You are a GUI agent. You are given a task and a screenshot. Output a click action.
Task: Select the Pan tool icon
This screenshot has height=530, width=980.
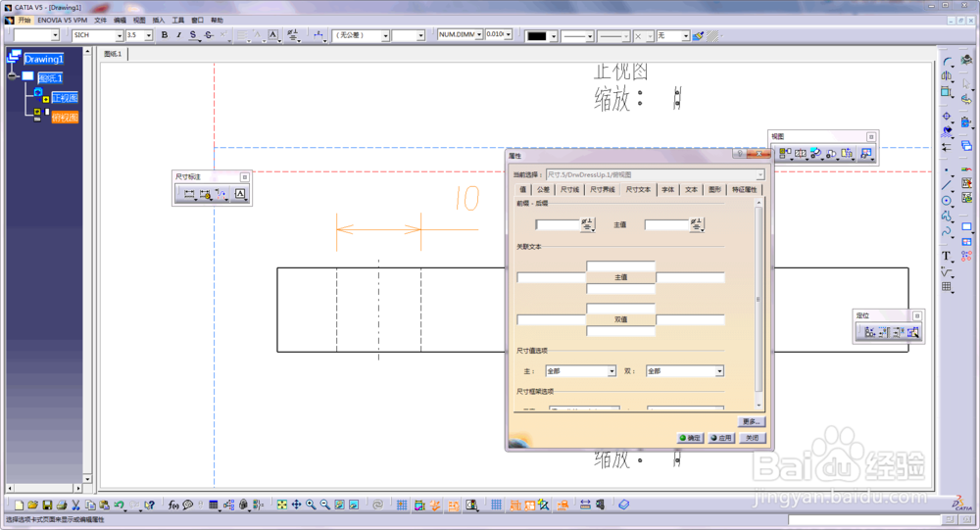point(296,505)
